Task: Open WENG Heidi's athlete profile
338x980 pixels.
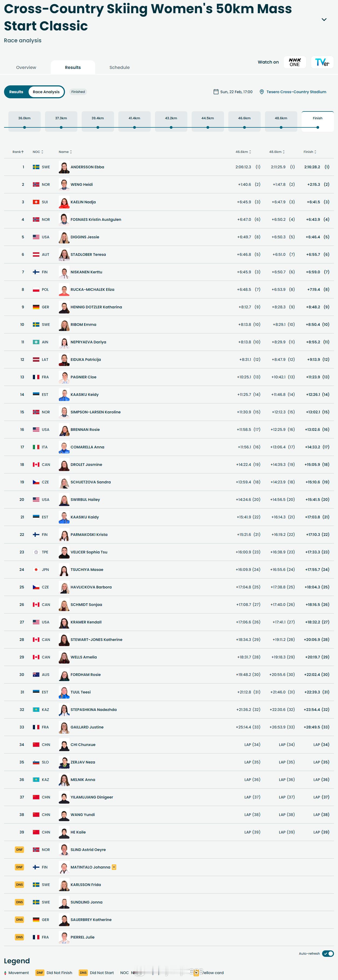Action: [81, 184]
